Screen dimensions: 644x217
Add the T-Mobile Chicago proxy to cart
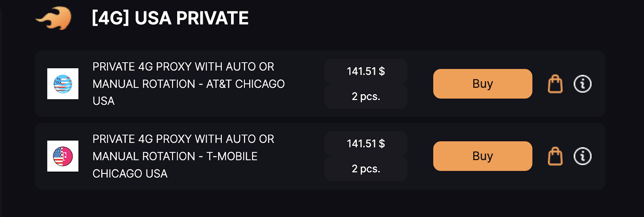pos(555,156)
